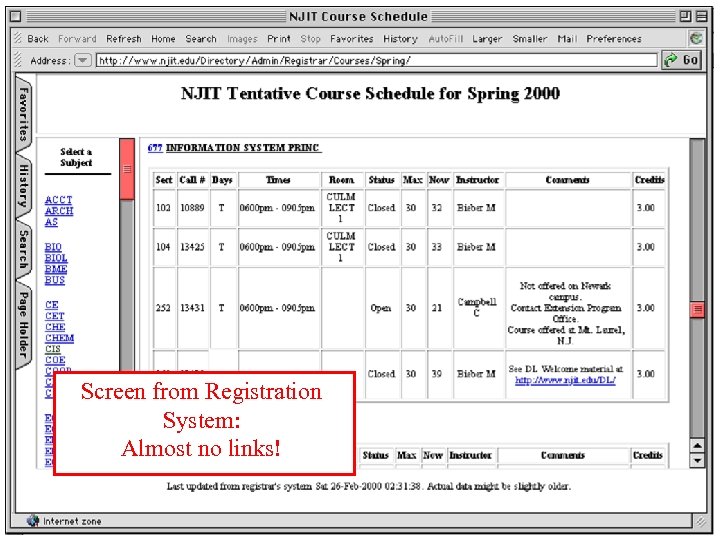Stop loading the page

(x=310, y=39)
